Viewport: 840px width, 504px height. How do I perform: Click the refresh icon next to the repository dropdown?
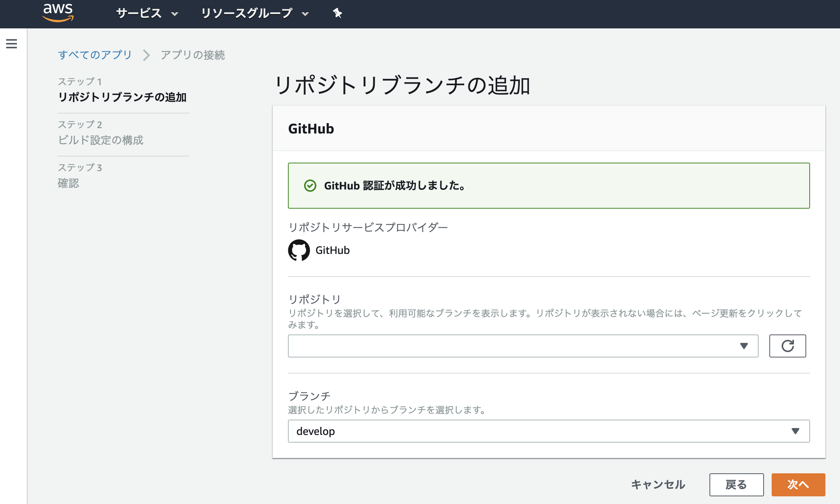pos(788,346)
